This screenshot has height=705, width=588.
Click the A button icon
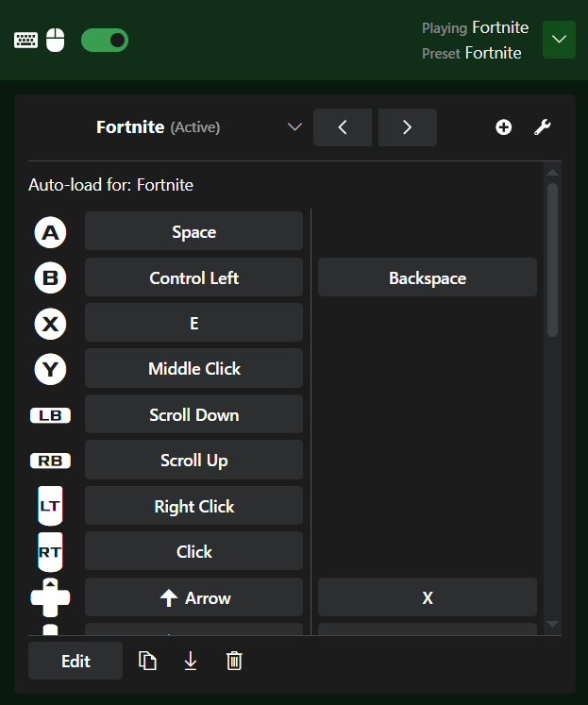(x=50, y=232)
